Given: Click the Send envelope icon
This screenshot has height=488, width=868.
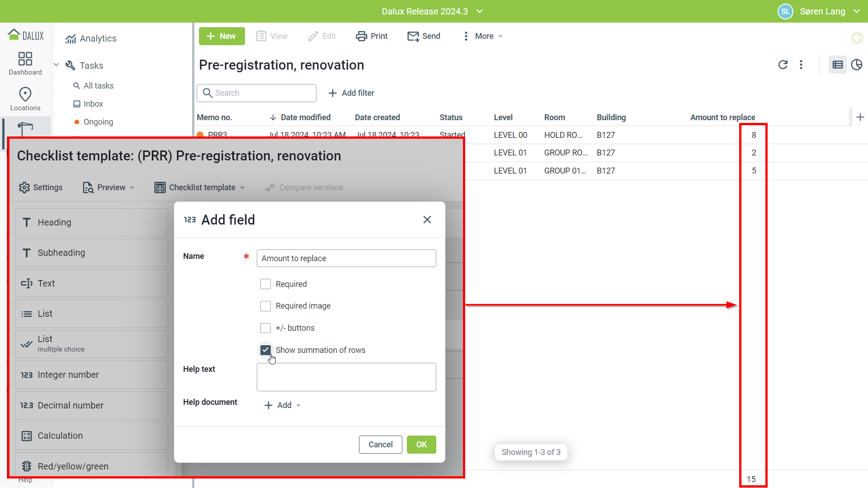Looking at the screenshot, I should (413, 36).
